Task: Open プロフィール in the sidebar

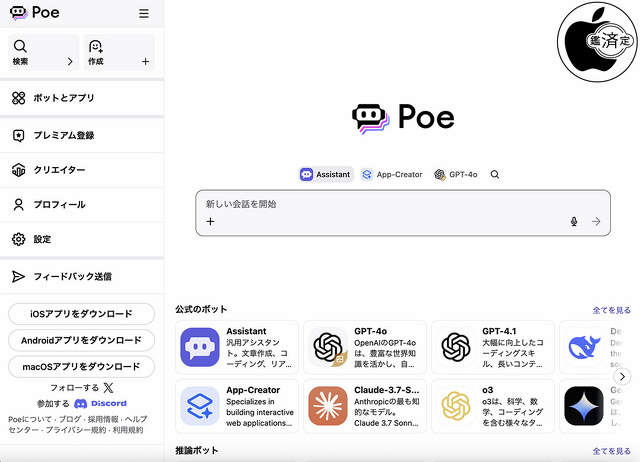Action: point(82,204)
